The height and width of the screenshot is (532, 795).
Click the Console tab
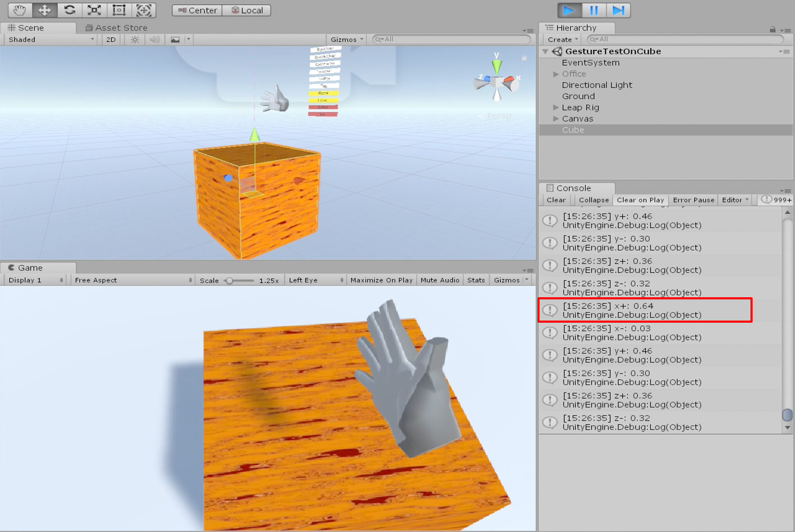click(x=573, y=188)
